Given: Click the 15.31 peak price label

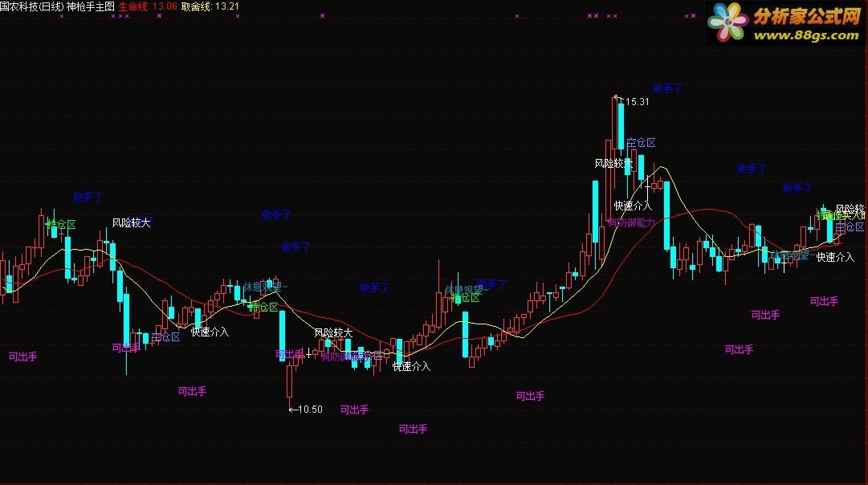Looking at the screenshot, I should 638,102.
